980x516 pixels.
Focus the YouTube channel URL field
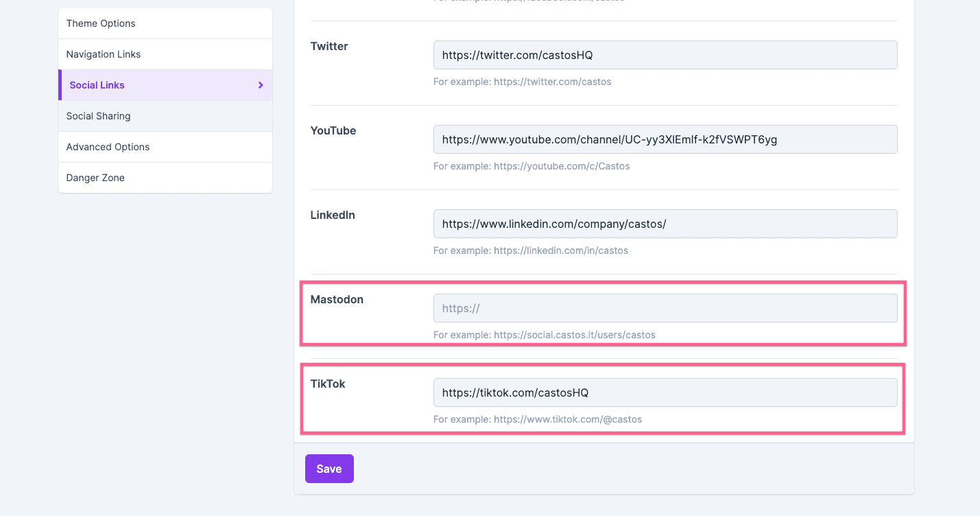pyautogui.click(x=665, y=139)
